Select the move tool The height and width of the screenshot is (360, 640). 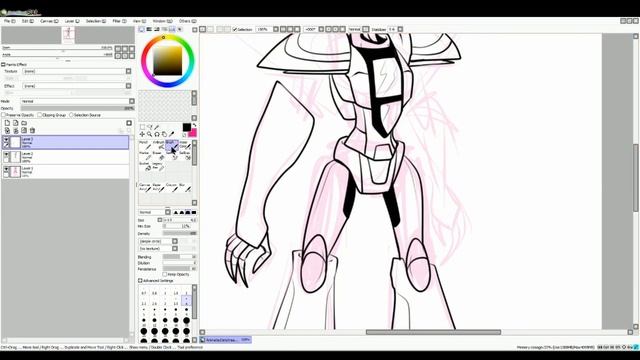coord(142,134)
